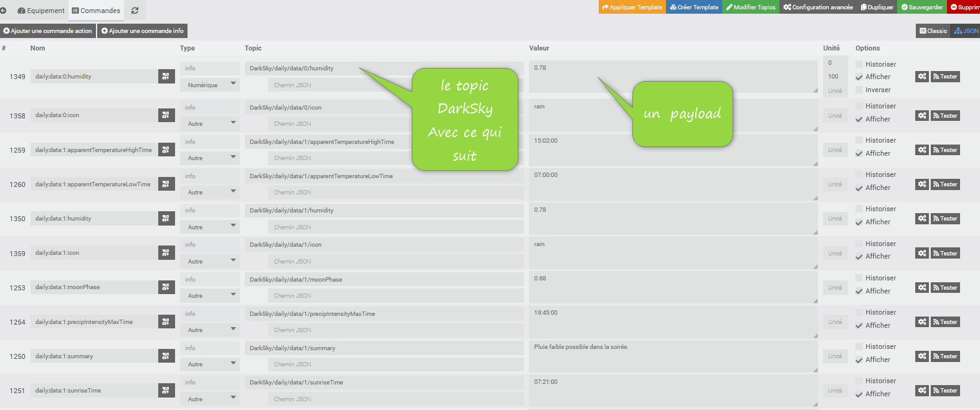Click icon button next to daily:data:1:moonPhase

point(166,287)
